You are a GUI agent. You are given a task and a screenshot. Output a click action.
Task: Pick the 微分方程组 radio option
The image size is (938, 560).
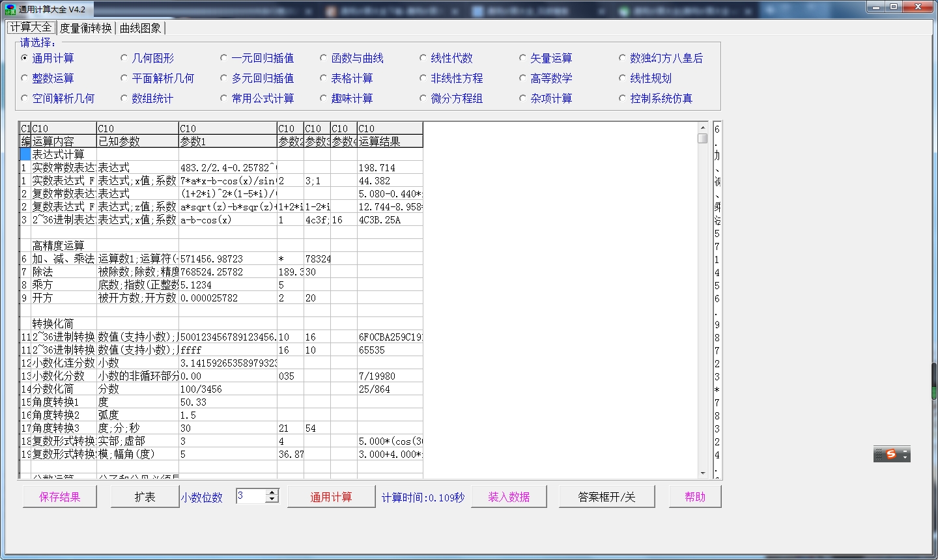[x=423, y=98]
